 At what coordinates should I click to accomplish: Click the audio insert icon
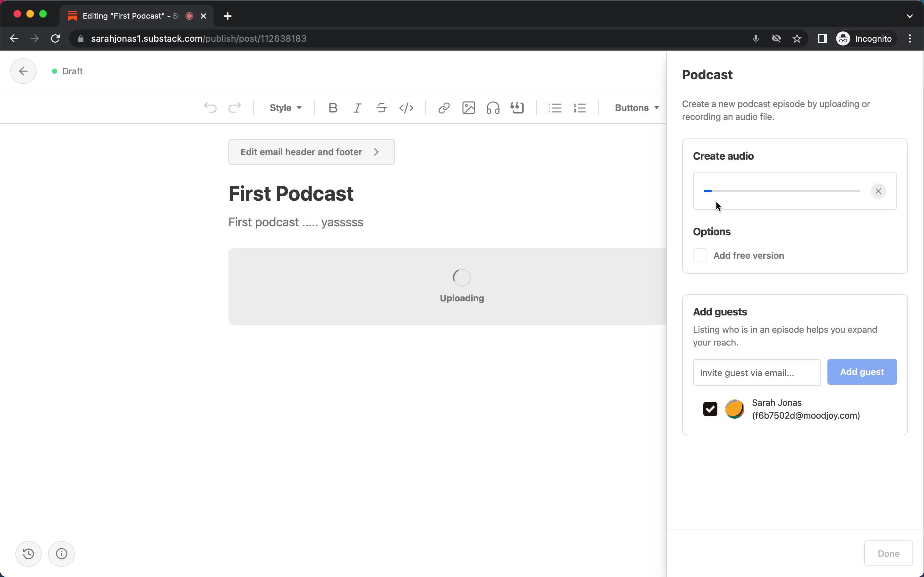(492, 108)
